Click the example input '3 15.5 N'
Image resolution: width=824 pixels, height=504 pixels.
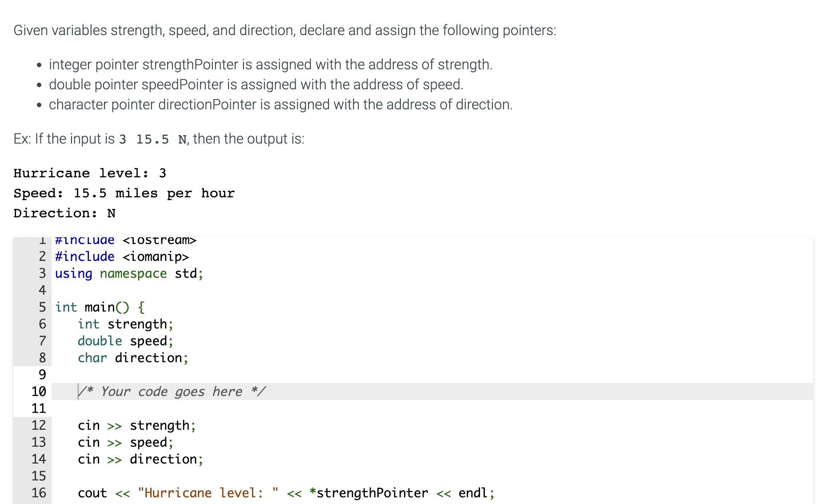click(153, 139)
